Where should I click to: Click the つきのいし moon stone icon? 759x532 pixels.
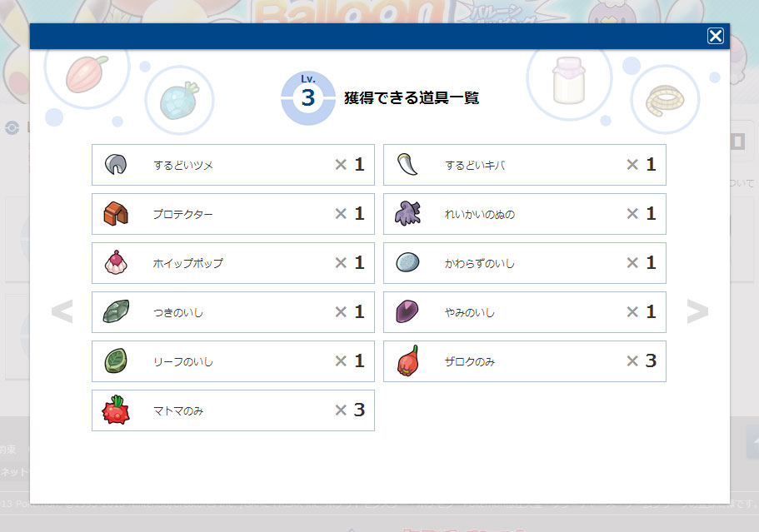point(116,311)
